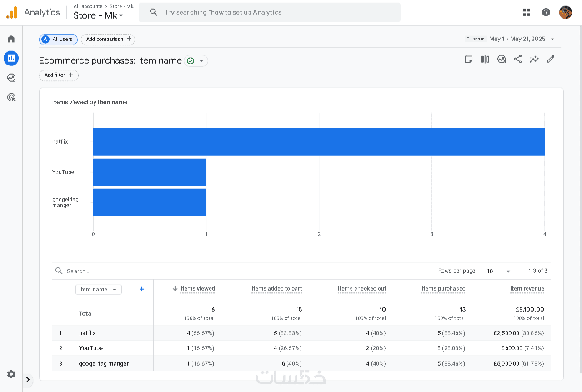The image size is (582, 392).
Task: Click the £8,100.00 total revenue value
Action: pos(530,310)
